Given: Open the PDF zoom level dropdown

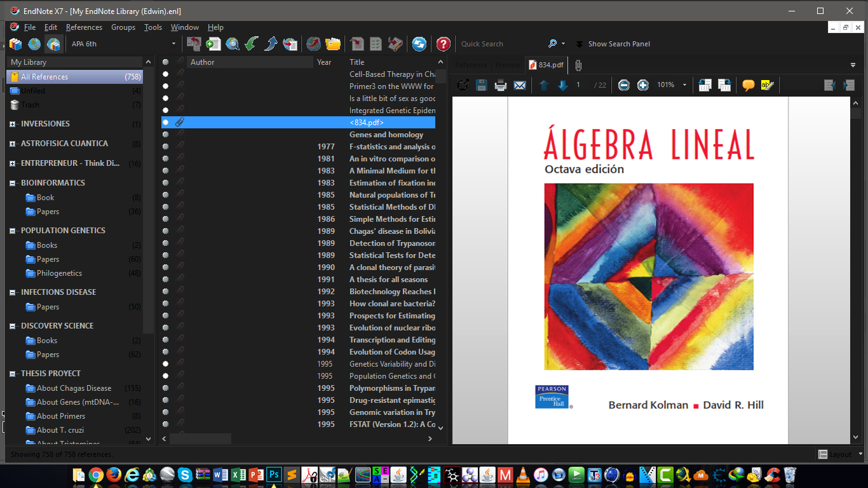Looking at the screenshot, I should pyautogui.click(x=684, y=85).
